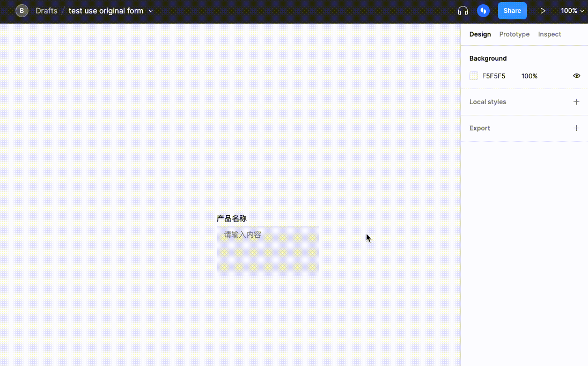The image size is (588, 366).
Task: Switch to the Prototype tab
Action: click(514, 34)
